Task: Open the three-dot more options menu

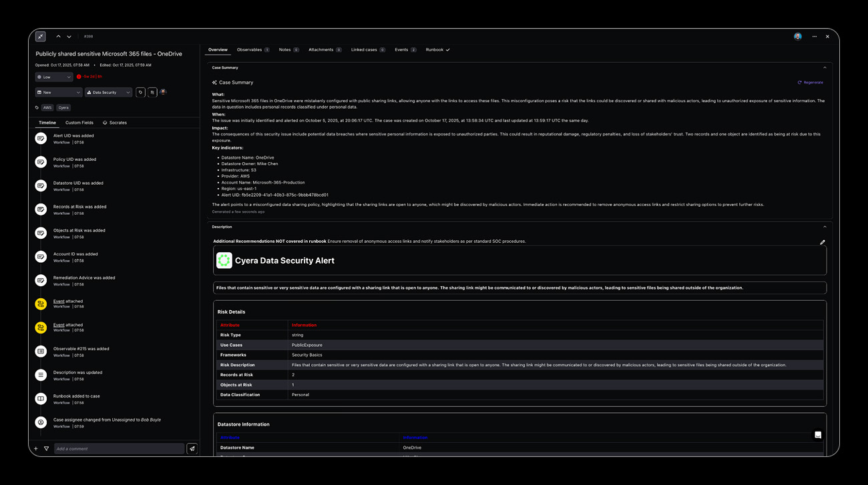Action: tap(814, 37)
